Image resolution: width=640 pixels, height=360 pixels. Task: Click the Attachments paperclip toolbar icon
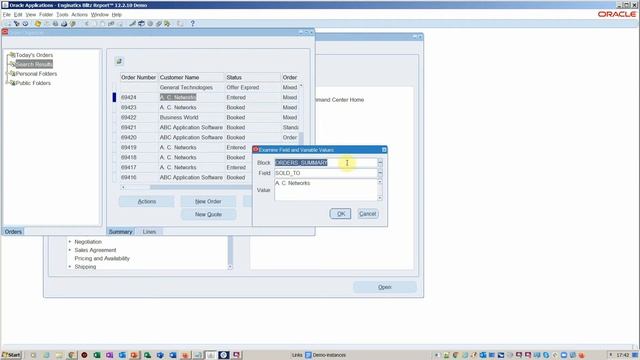click(x=158, y=24)
